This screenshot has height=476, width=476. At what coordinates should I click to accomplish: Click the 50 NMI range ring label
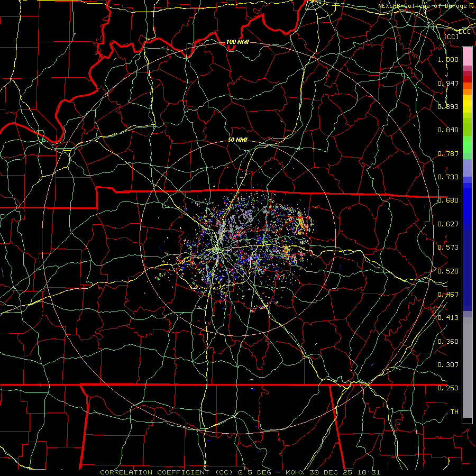237,140
